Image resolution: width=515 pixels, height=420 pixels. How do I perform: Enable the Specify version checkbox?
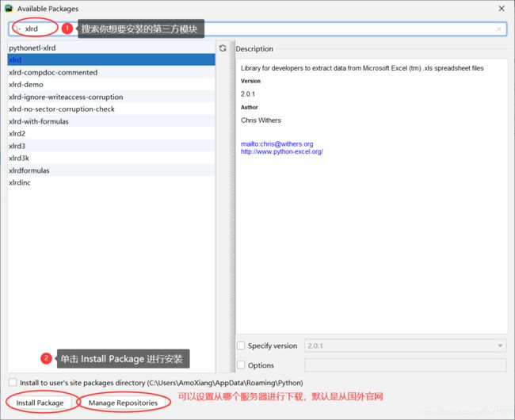pos(241,346)
